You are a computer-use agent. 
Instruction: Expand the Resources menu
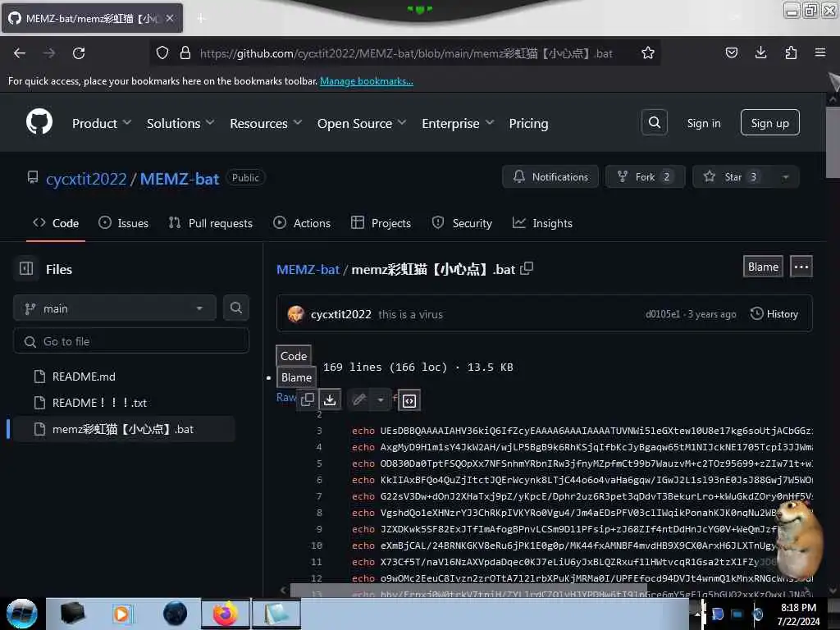(267, 123)
